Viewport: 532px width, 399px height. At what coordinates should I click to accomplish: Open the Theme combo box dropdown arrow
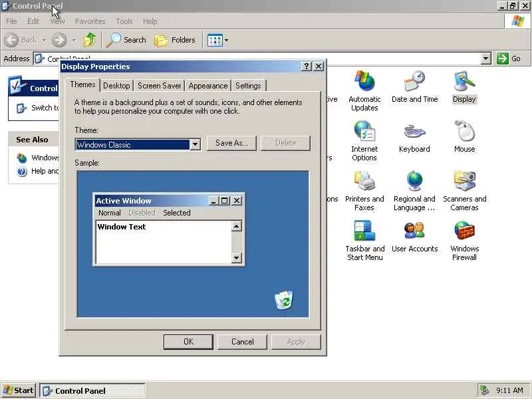[195, 144]
